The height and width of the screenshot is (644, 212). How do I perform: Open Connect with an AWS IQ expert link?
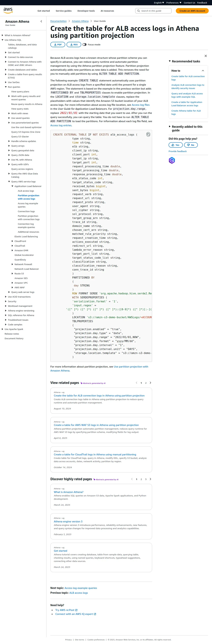pos(76,614)
